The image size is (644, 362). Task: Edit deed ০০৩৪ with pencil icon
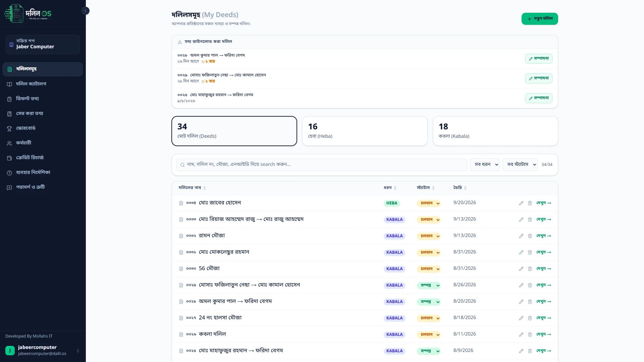tap(521, 203)
